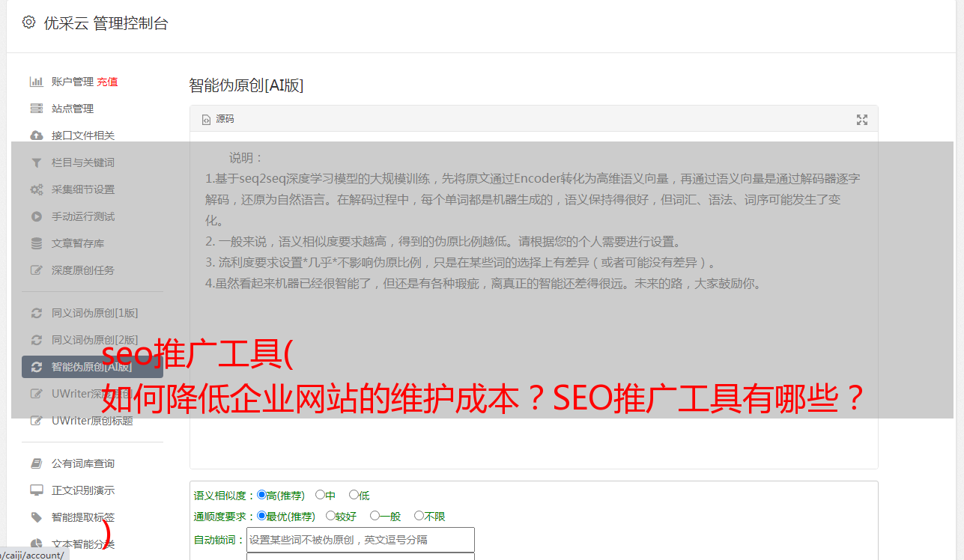Click the server icon next to 站点管理
This screenshot has width=964, height=560.
point(36,109)
